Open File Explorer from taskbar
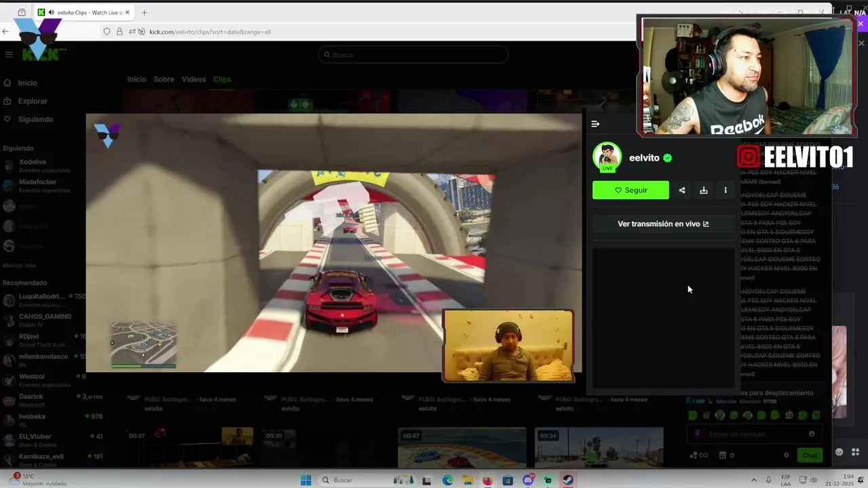The width and height of the screenshot is (868, 488). 467,481
